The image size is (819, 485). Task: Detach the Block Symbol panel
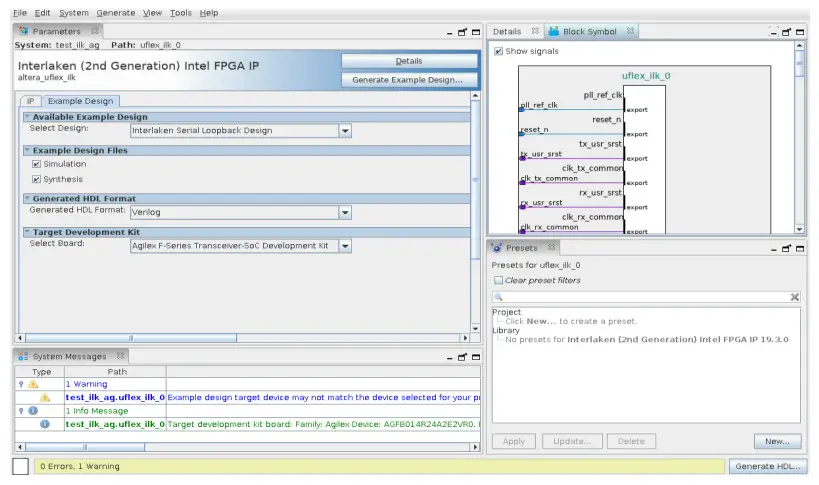tap(786, 32)
